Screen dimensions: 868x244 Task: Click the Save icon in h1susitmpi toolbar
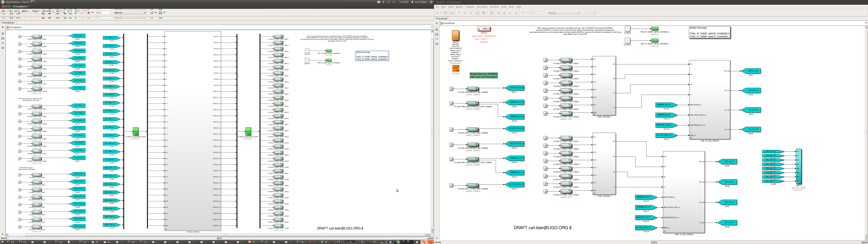[x=446, y=13]
